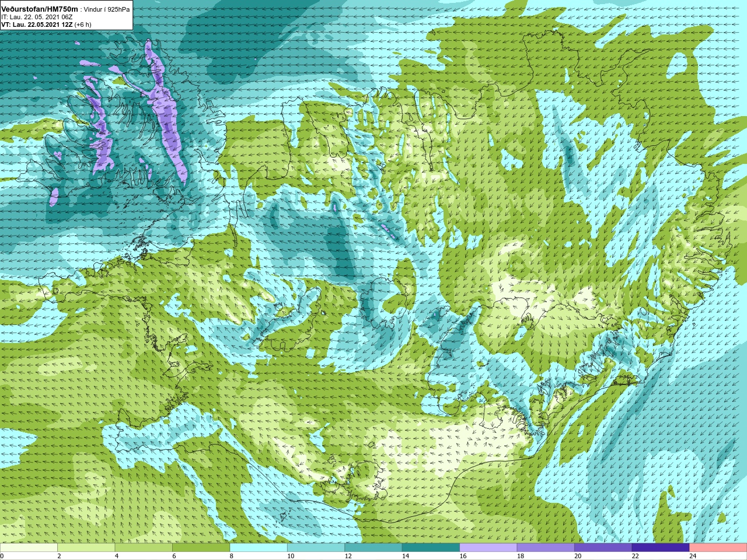The width and height of the screenshot is (747, 560).
Task: Click the legend scale value 18
Action: (521, 556)
